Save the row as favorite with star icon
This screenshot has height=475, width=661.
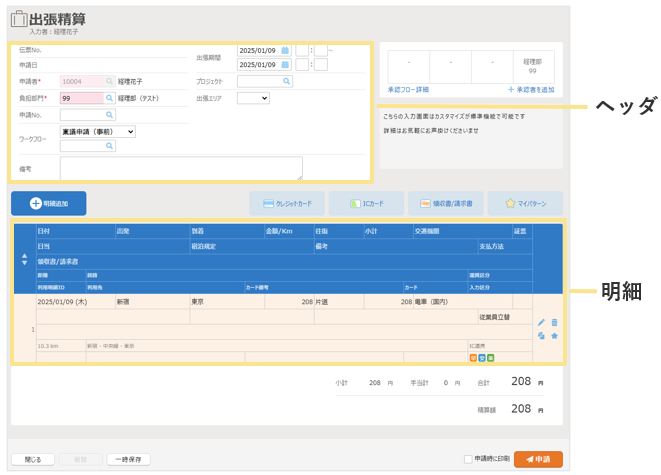(x=554, y=336)
